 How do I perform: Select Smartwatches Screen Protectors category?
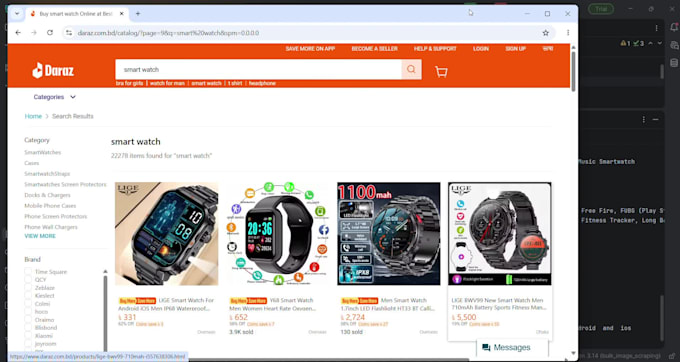point(65,184)
